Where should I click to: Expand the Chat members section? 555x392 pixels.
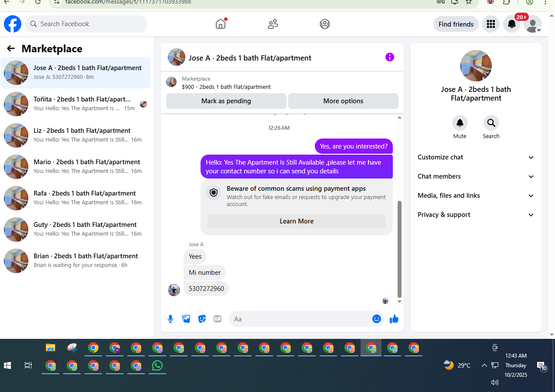point(476,176)
